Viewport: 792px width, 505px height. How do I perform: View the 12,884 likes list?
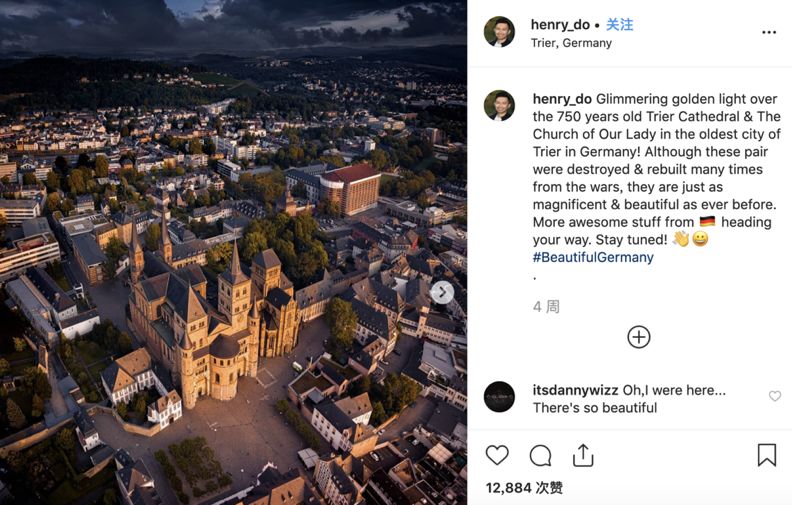pos(524,488)
